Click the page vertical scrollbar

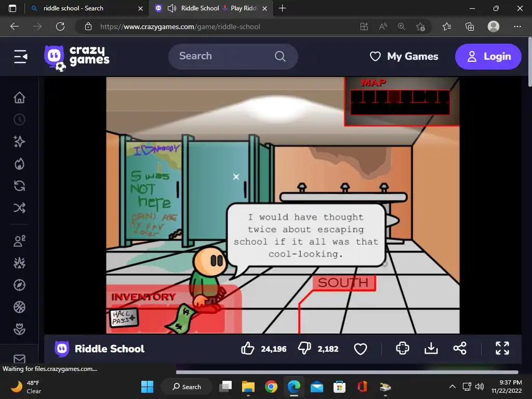tap(529, 62)
